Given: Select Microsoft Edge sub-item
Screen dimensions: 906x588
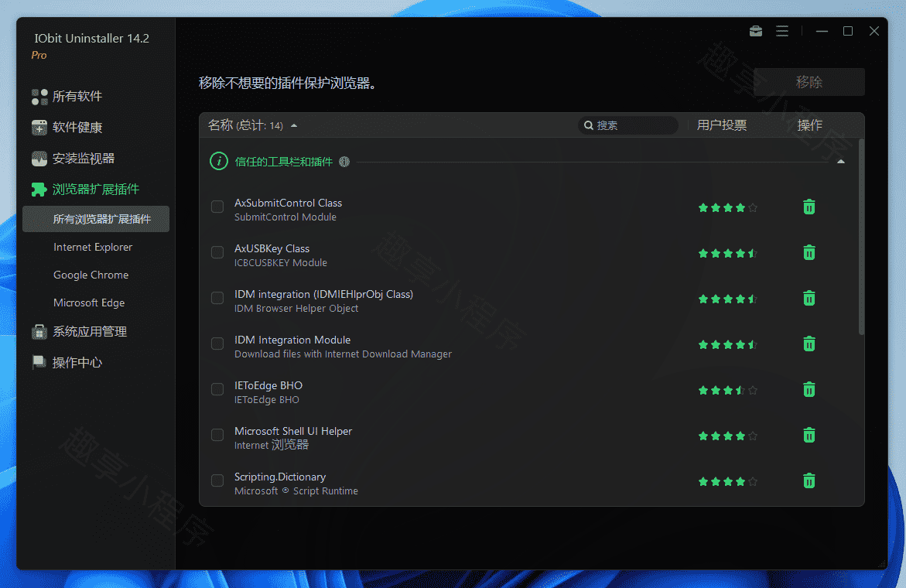Looking at the screenshot, I should coord(89,303).
